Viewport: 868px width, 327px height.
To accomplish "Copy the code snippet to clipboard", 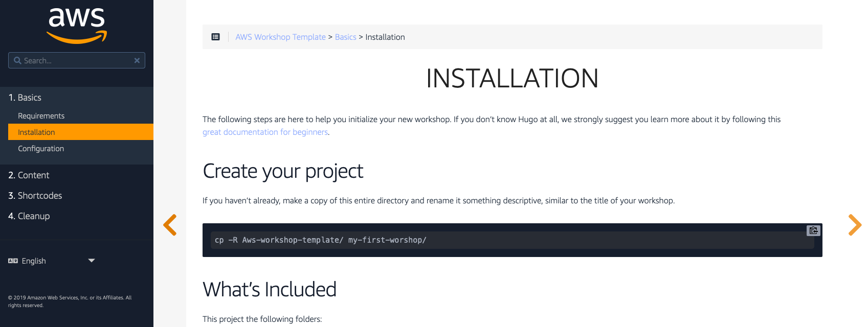I will pyautogui.click(x=813, y=230).
